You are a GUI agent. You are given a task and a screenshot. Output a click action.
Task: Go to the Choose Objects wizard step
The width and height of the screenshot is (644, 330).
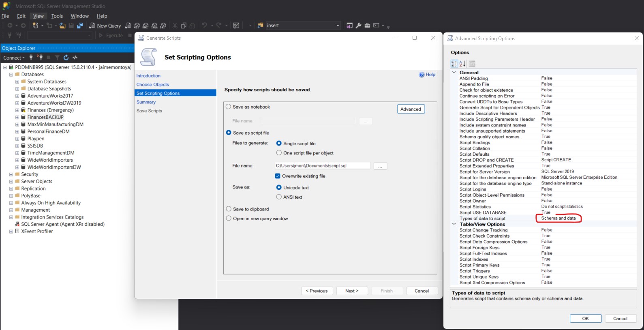pos(152,84)
